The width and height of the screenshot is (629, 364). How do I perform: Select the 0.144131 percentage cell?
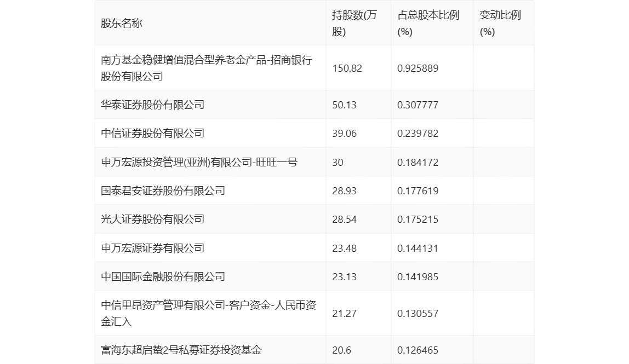(x=418, y=248)
